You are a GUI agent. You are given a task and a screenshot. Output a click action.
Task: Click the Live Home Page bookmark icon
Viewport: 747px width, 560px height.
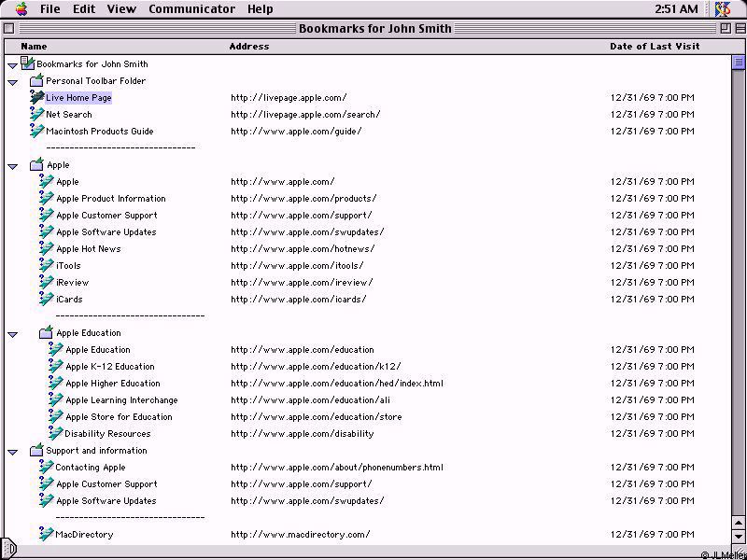(36, 97)
